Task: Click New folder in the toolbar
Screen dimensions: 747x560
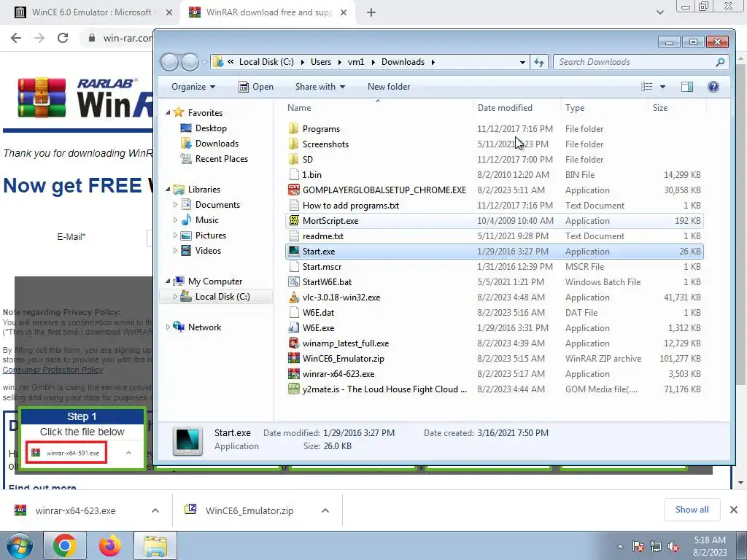Action: [389, 87]
